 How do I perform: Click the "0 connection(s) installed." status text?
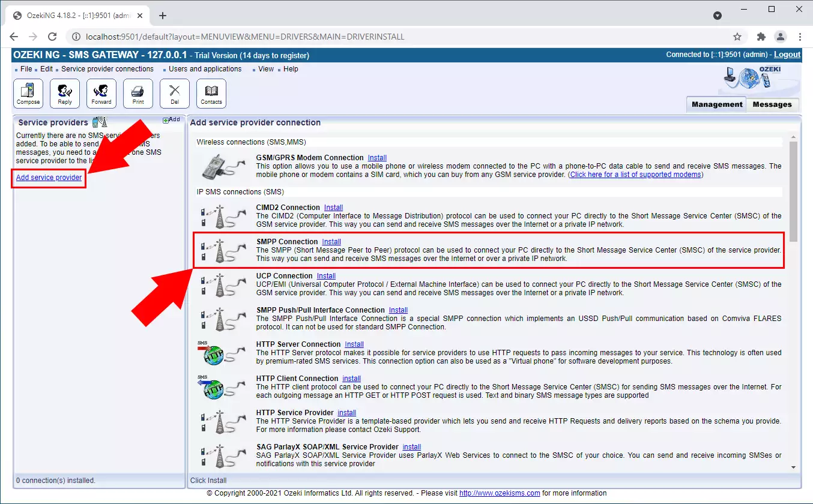pyautogui.click(x=56, y=481)
